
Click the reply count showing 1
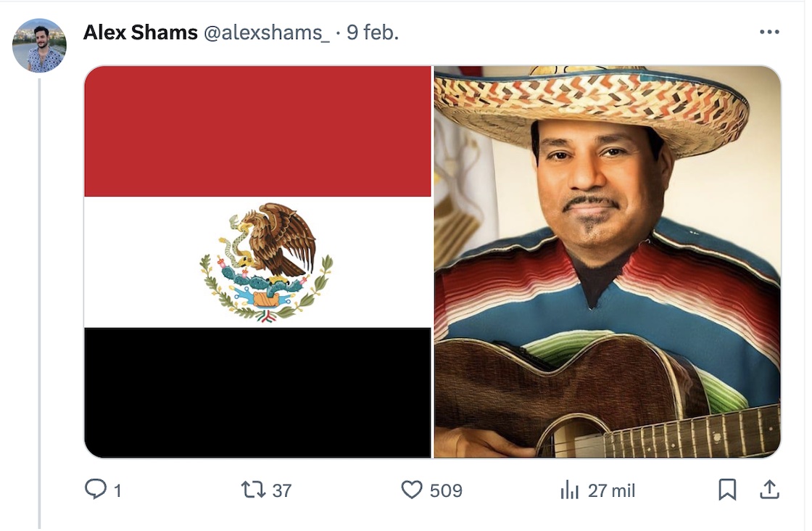coord(117,490)
